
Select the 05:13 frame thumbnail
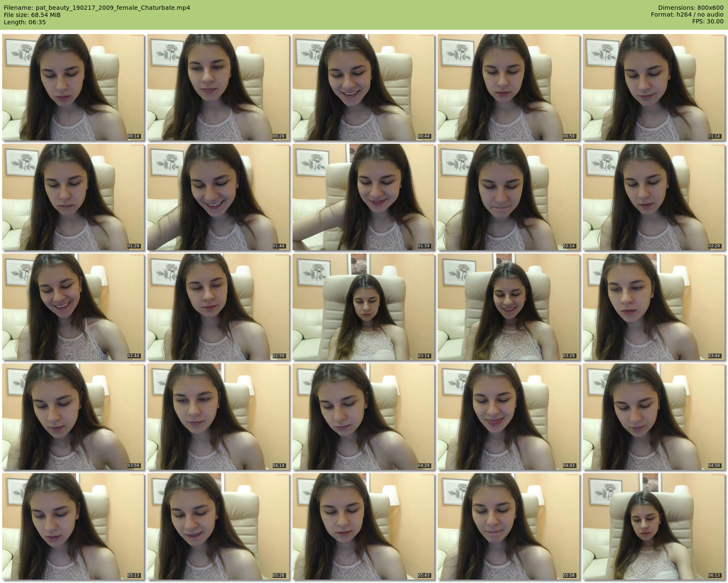pyautogui.click(x=73, y=526)
